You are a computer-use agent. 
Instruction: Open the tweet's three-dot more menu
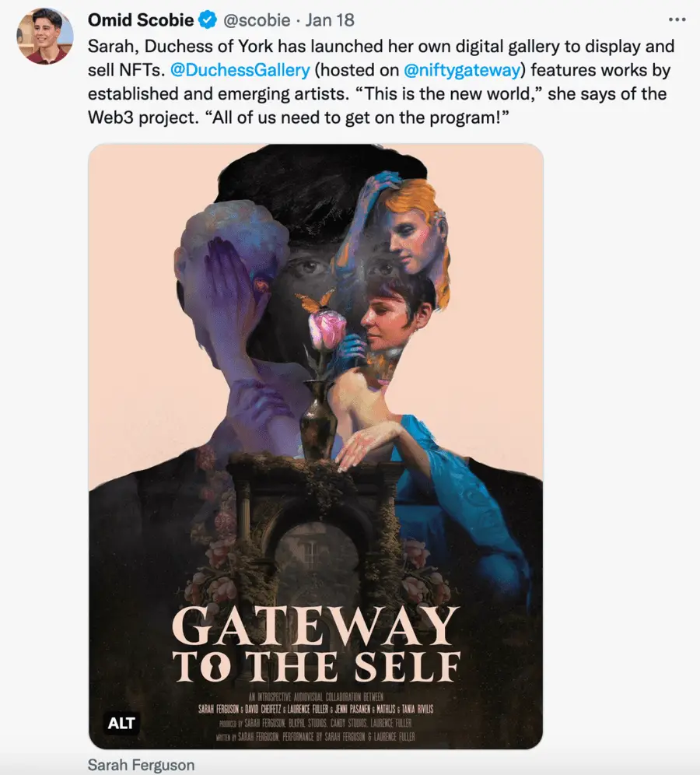pos(677,19)
